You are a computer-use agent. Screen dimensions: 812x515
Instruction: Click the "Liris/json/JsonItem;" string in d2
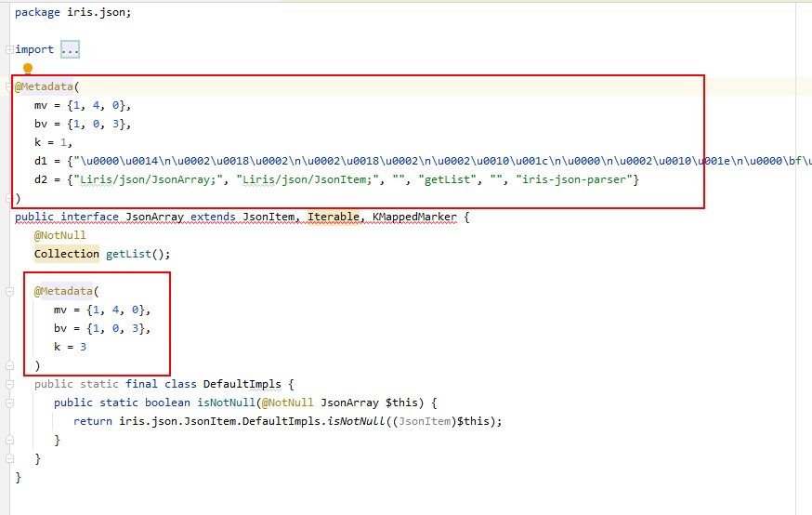coord(308,179)
